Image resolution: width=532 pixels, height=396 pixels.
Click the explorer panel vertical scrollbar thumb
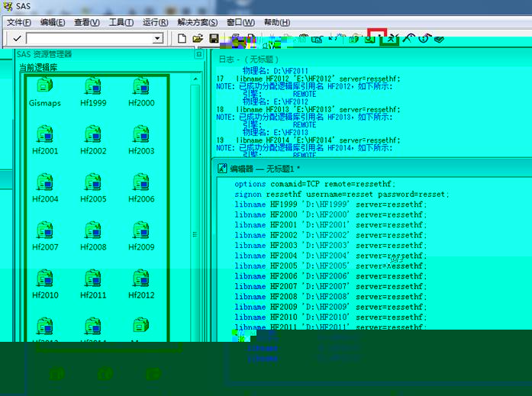point(195,234)
